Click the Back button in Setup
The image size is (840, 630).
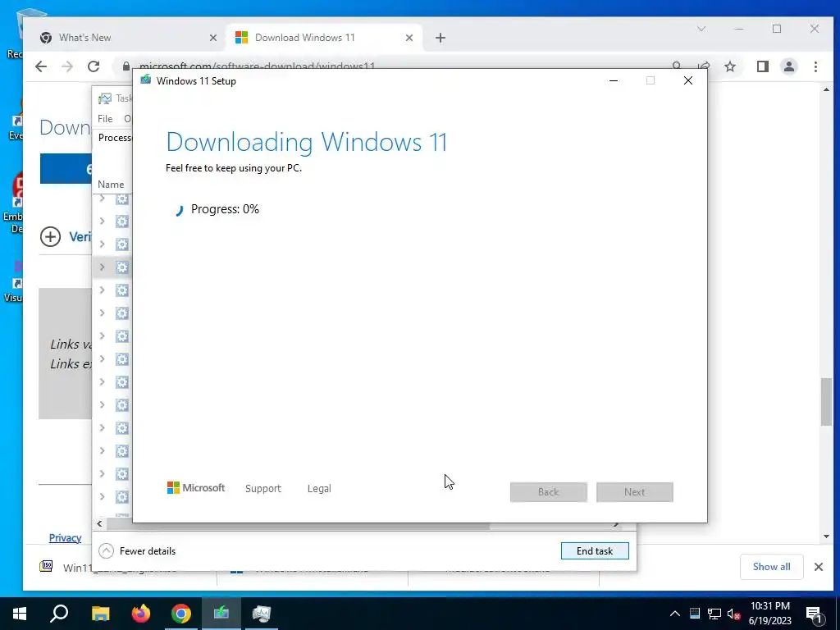[549, 492]
